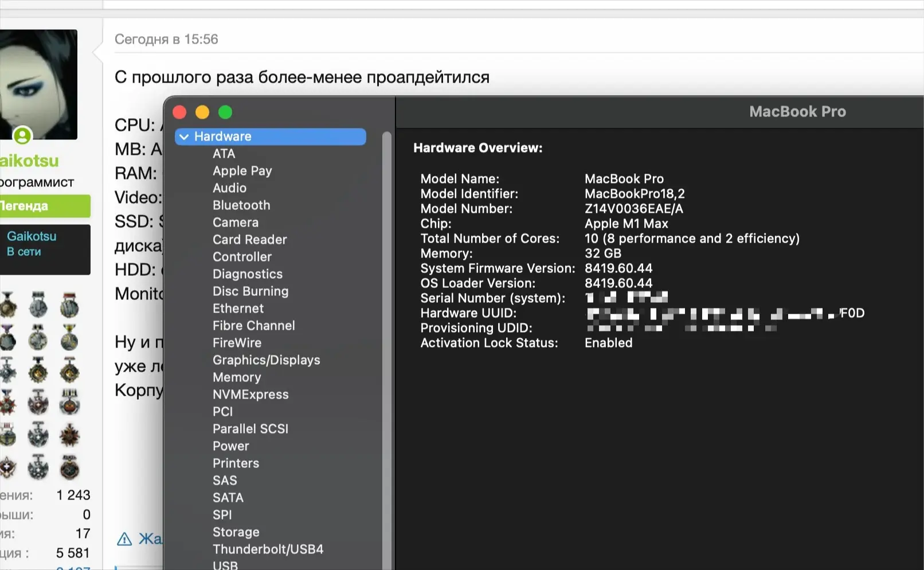
Task: Open the PCI entry
Action: click(222, 412)
